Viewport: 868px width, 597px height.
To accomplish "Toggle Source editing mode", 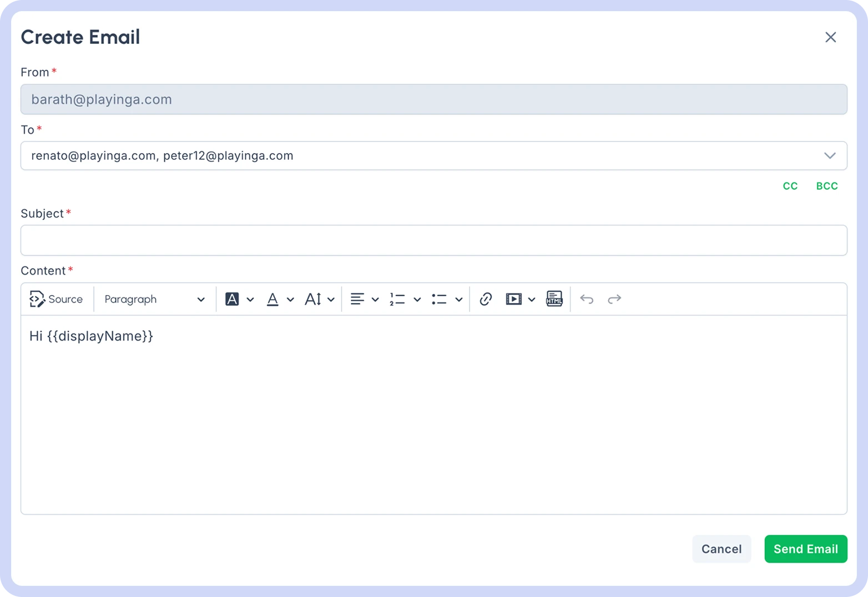I will (x=56, y=299).
